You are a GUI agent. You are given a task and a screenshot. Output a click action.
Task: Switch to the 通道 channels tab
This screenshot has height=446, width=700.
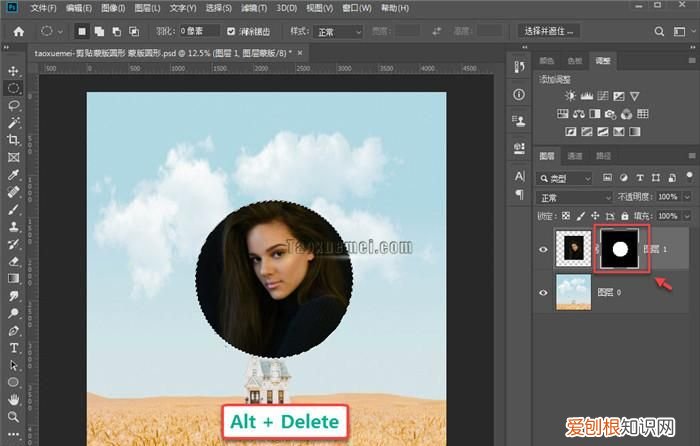point(575,157)
